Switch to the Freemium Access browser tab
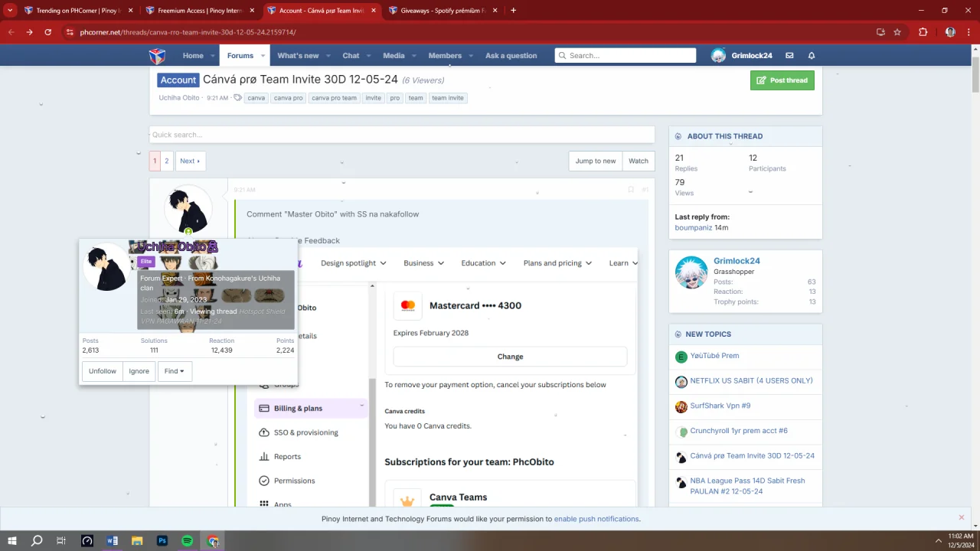Image resolution: width=980 pixels, height=551 pixels. tap(199, 11)
